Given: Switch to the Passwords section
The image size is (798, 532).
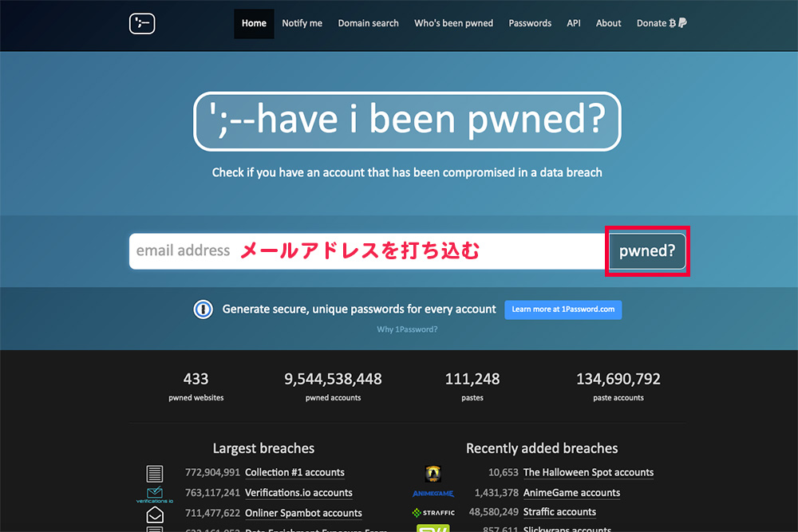Looking at the screenshot, I should click(x=529, y=23).
